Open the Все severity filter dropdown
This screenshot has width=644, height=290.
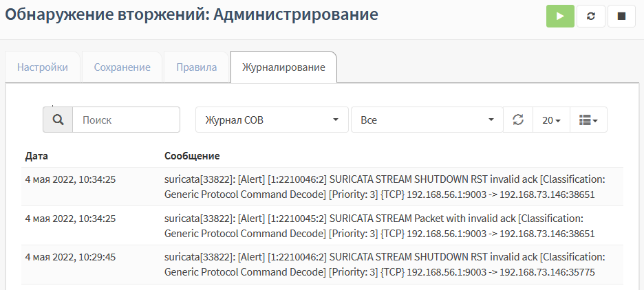click(x=427, y=120)
